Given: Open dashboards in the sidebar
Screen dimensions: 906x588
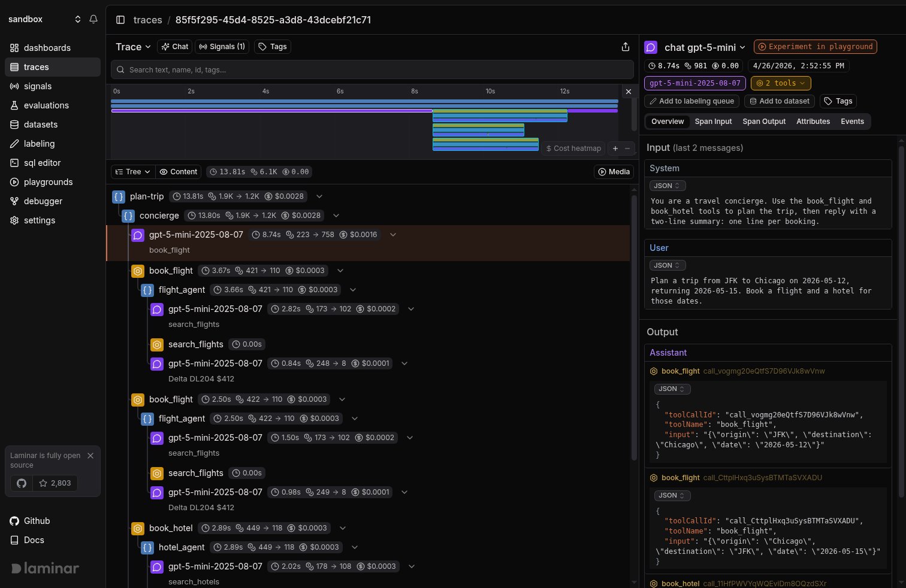Looking at the screenshot, I should tap(53, 48).
